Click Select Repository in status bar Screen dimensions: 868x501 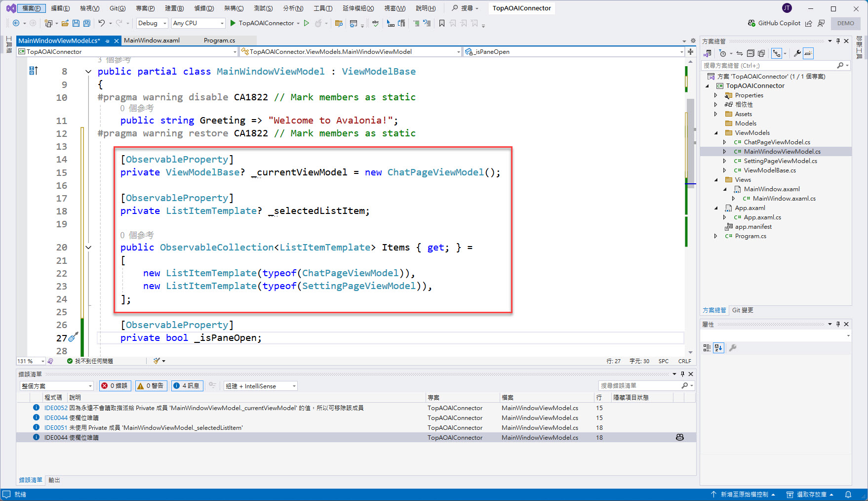pos(810,495)
